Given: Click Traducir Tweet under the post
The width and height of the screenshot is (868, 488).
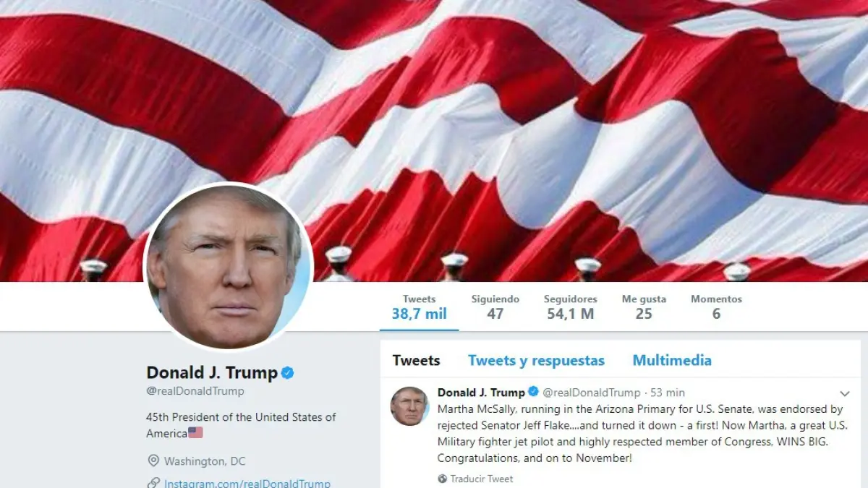Looking at the screenshot, I should tap(482, 479).
